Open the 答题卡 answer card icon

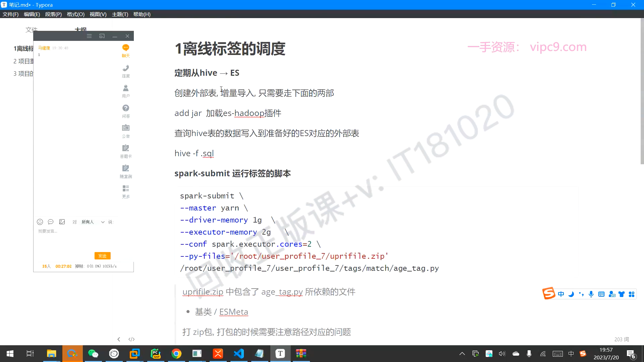point(126,148)
